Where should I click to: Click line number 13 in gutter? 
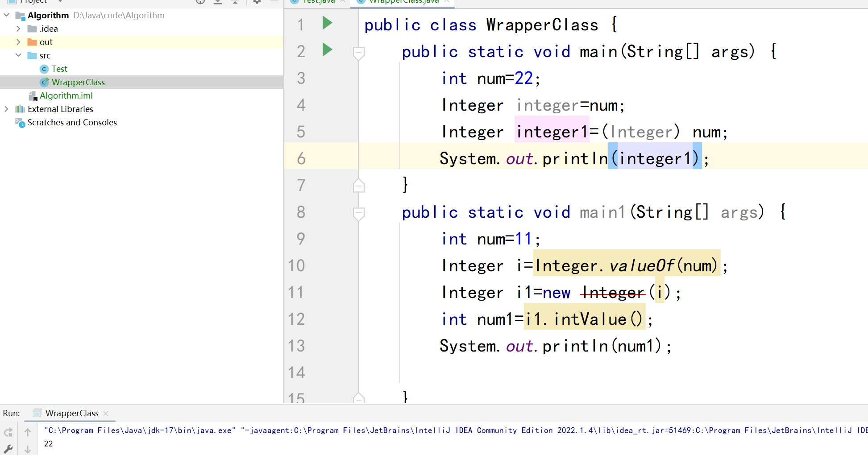(x=296, y=346)
